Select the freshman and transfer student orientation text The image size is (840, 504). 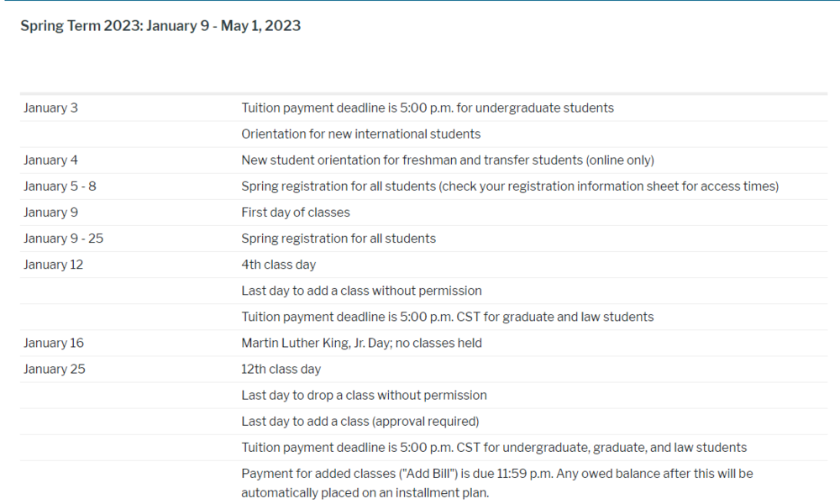pyautogui.click(x=447, y=160)
